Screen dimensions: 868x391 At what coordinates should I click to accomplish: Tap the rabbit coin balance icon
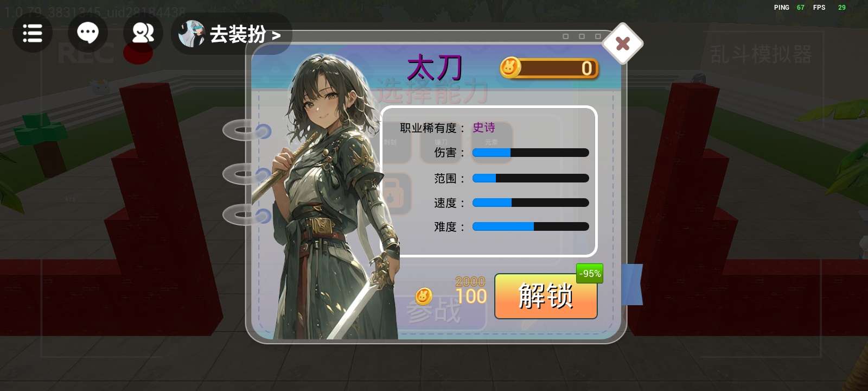(x=510, y=67)
